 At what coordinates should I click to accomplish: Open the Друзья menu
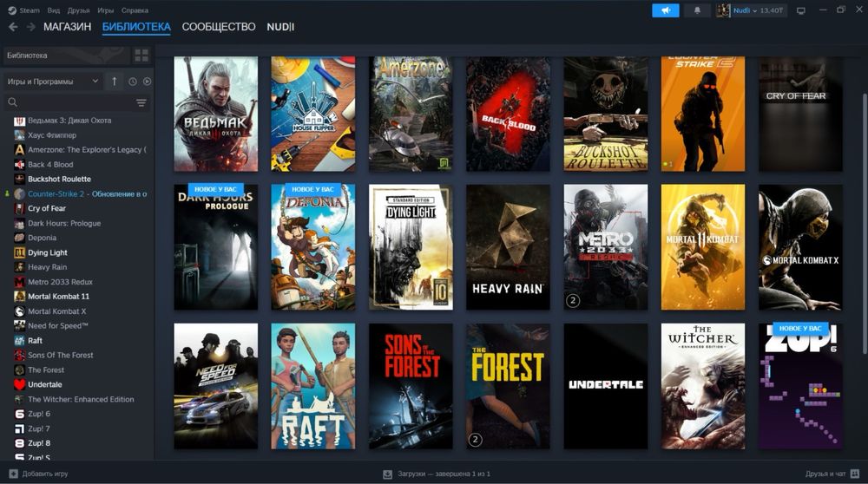coord(79,10)
